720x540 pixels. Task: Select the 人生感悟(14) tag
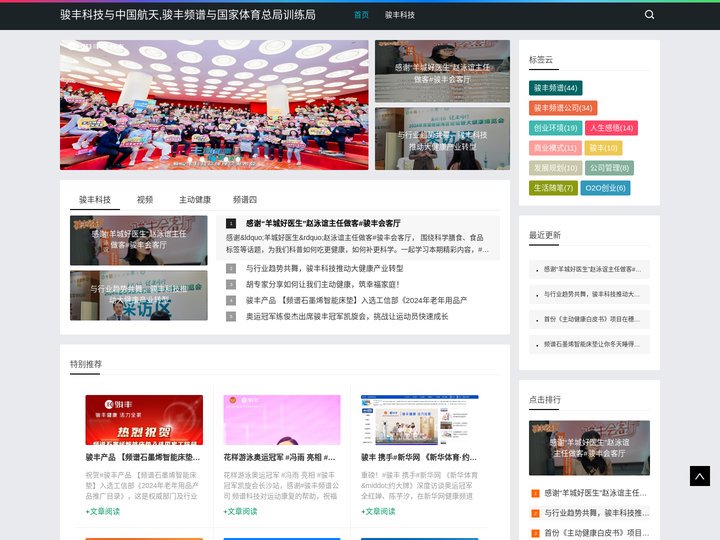[x=611, y=128]
